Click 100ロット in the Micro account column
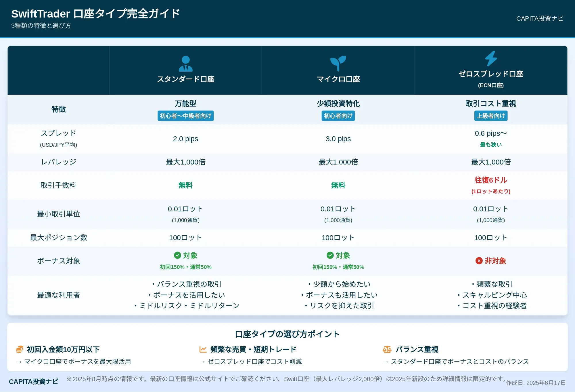The height and width of the screenshot is (392, 575). pyautogui.click(x=338, y=238)
